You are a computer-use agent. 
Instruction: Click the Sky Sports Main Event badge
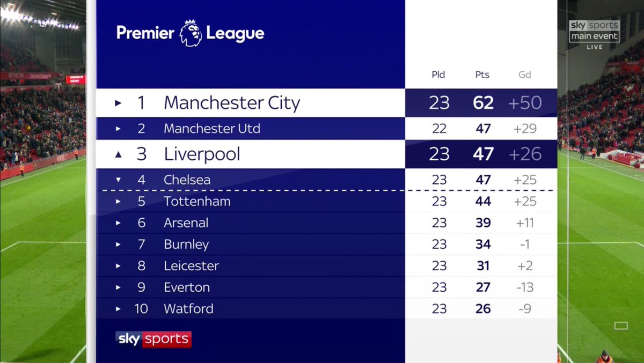click(594, 31)
